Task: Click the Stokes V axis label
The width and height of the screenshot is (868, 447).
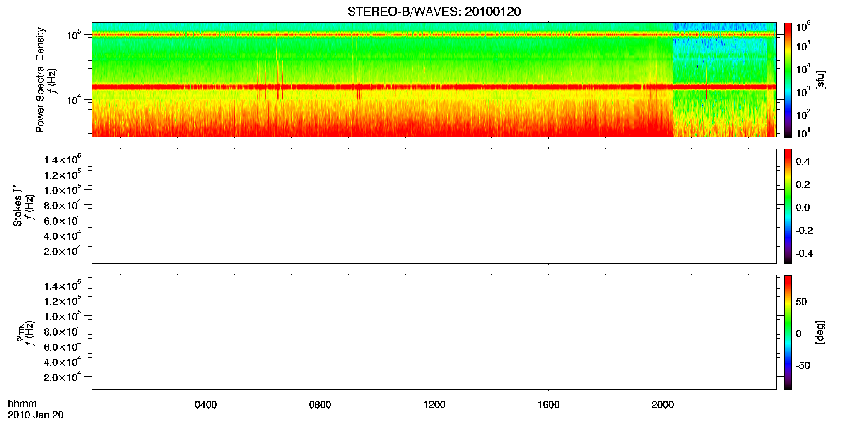Action: tap(17, 206)
